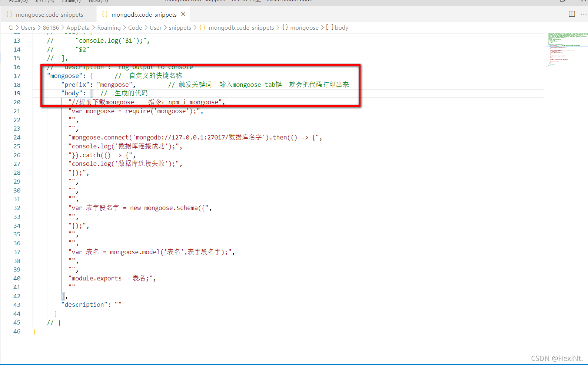Click line number 46 in the gutter
Image resolution: width=588 pixels, height=365 pixels.
tap(17, 332)
